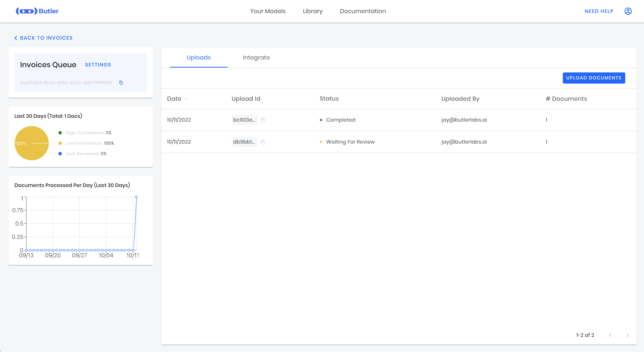Go to previous page of uploads

coord(610,335)
